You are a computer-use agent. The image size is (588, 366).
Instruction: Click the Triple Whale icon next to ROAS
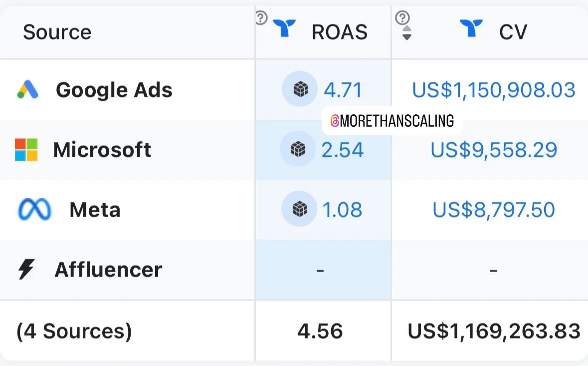284,28
